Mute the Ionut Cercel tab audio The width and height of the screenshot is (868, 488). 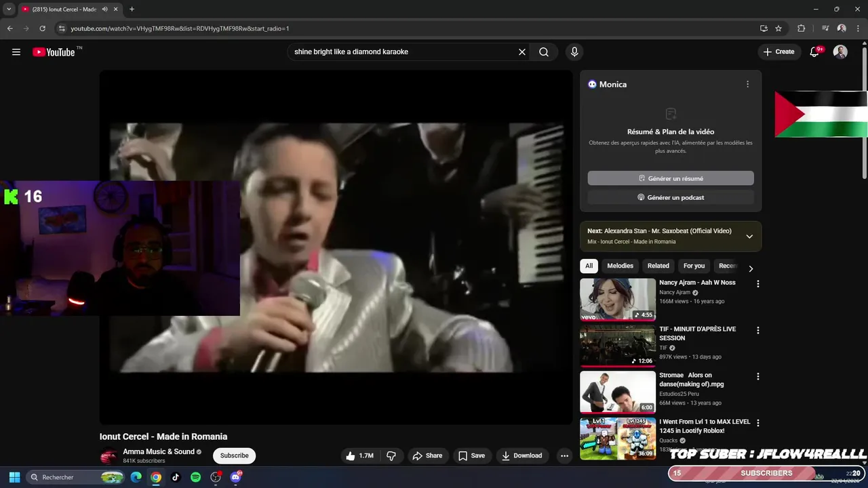[105, 9]
